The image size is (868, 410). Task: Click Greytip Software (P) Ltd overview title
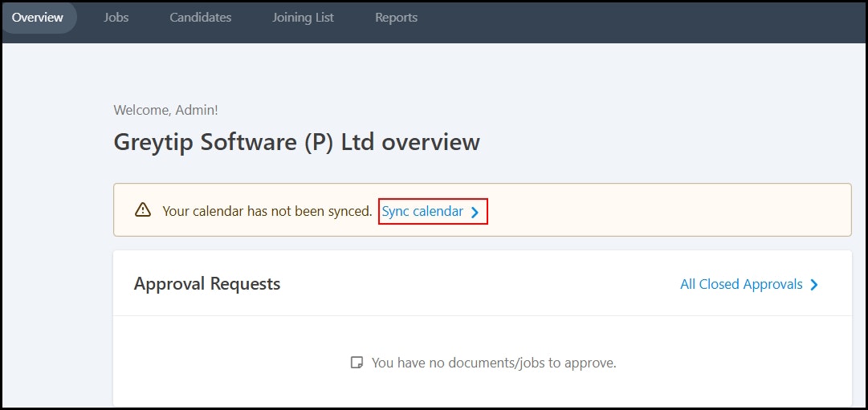click(x=297, y=142)
